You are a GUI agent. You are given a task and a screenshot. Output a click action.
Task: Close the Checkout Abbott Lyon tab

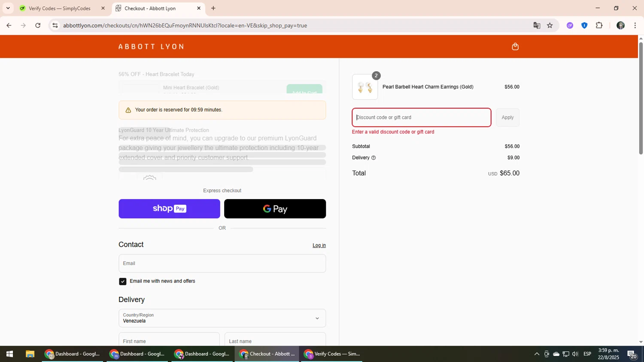point(199,8)
